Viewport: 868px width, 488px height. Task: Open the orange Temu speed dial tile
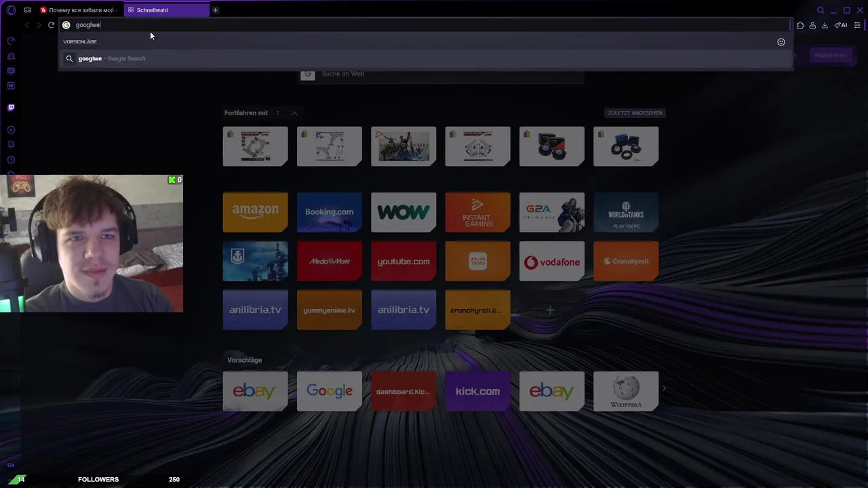[477, 261]
